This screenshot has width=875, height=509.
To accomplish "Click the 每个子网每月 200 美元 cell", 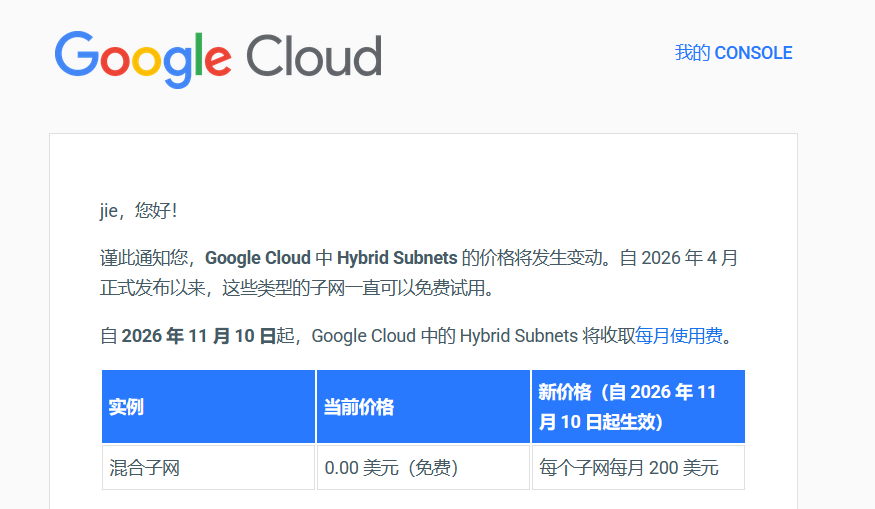I will coord(638,467).
